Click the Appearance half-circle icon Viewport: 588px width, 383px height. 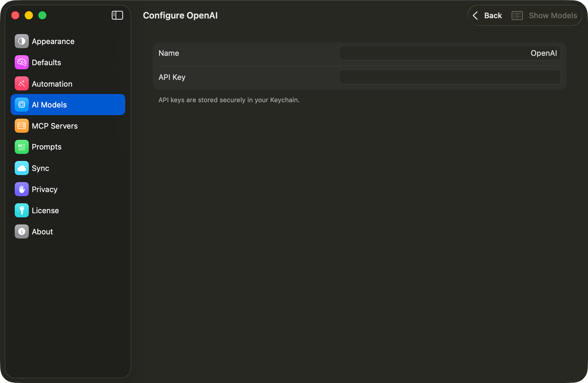[x=22, y=41]
